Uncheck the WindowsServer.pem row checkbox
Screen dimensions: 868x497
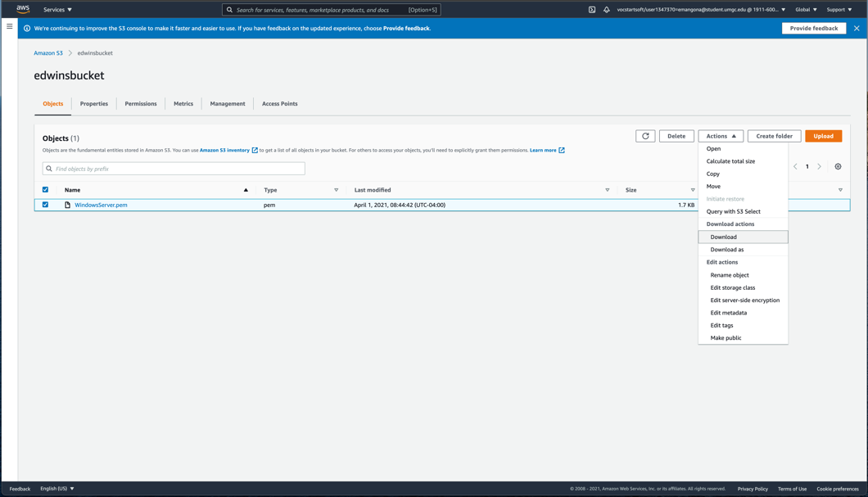(x=45, y=205)
